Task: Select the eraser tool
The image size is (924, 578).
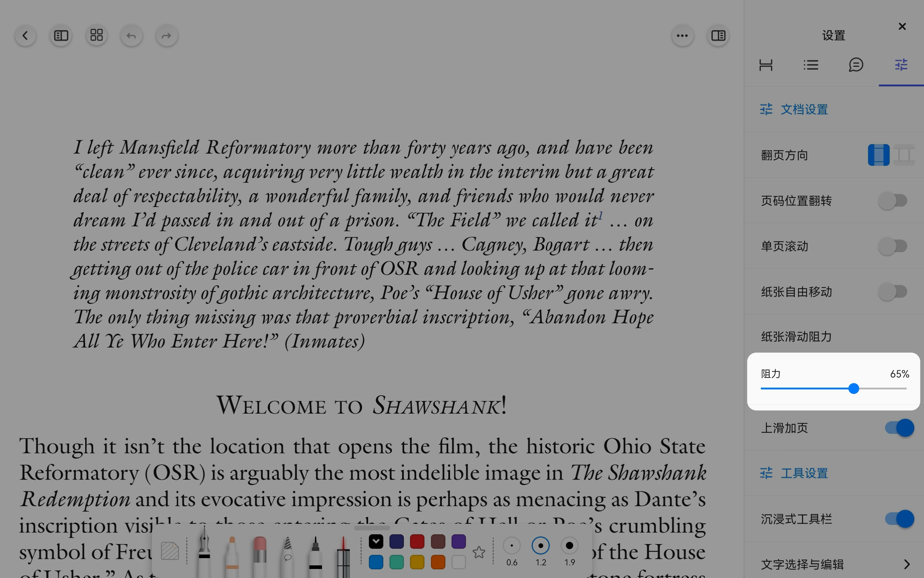Action: coord(260,556)
